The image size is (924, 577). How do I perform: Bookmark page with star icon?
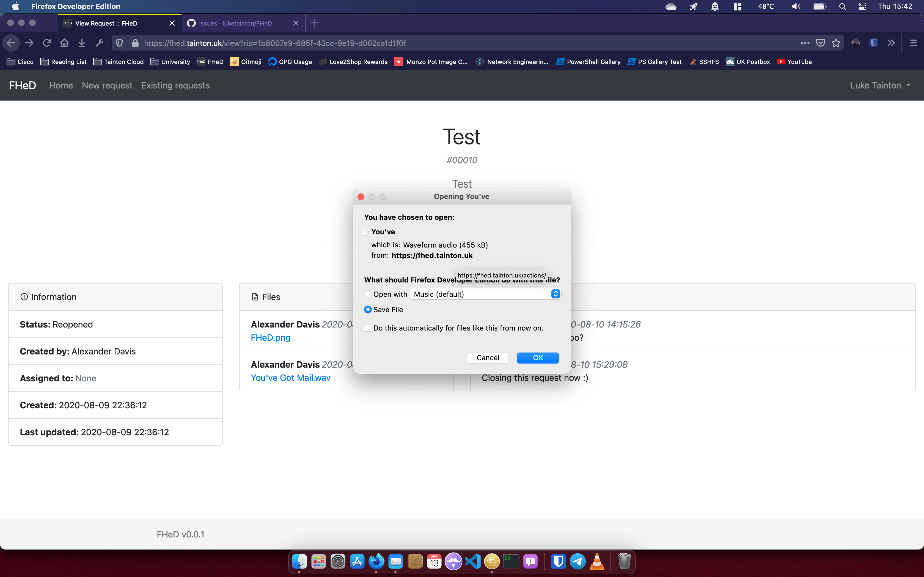coord(836,43)
